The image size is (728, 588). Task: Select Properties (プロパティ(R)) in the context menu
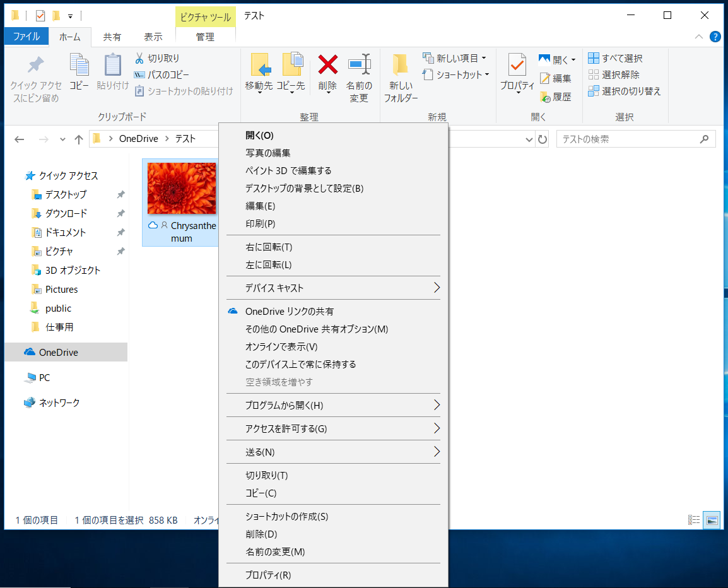point(268,575)
